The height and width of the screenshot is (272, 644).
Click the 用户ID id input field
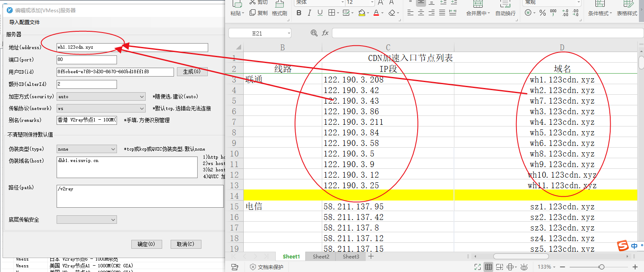click(x=115, y=72)
